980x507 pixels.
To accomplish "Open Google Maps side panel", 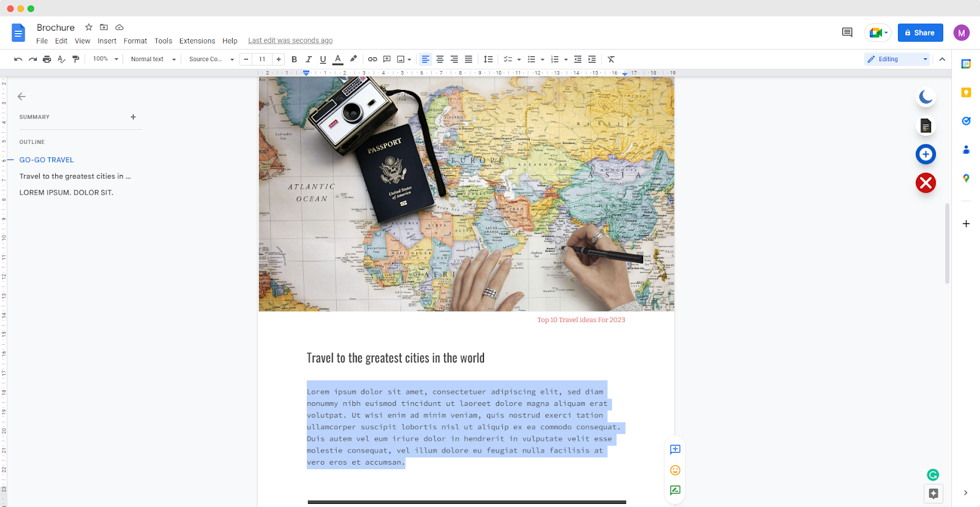I will [x=966, y=178].
